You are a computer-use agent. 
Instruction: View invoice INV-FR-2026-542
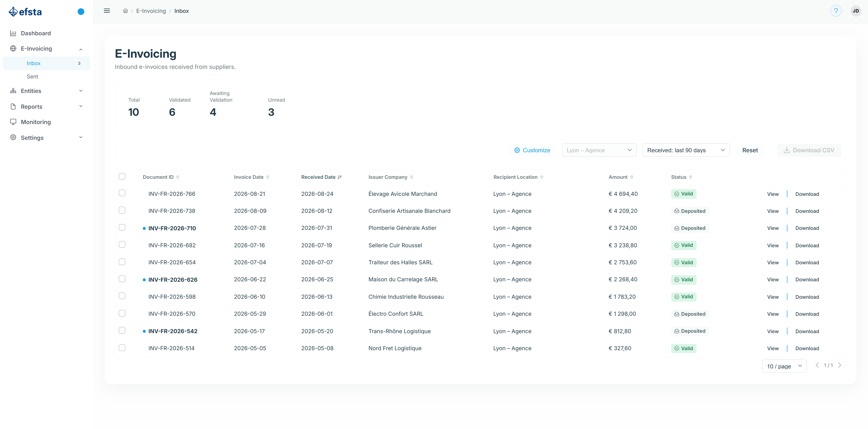click(773, 331)
